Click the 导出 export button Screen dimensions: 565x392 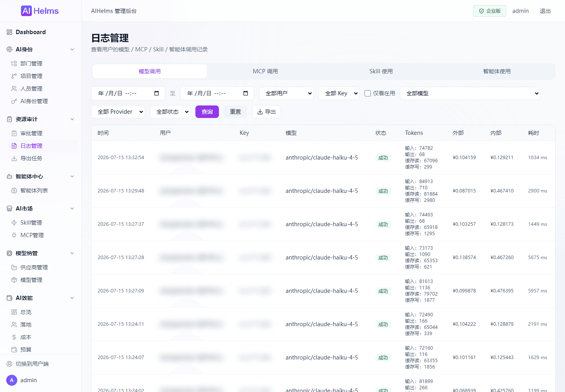[x=266, y=112]
